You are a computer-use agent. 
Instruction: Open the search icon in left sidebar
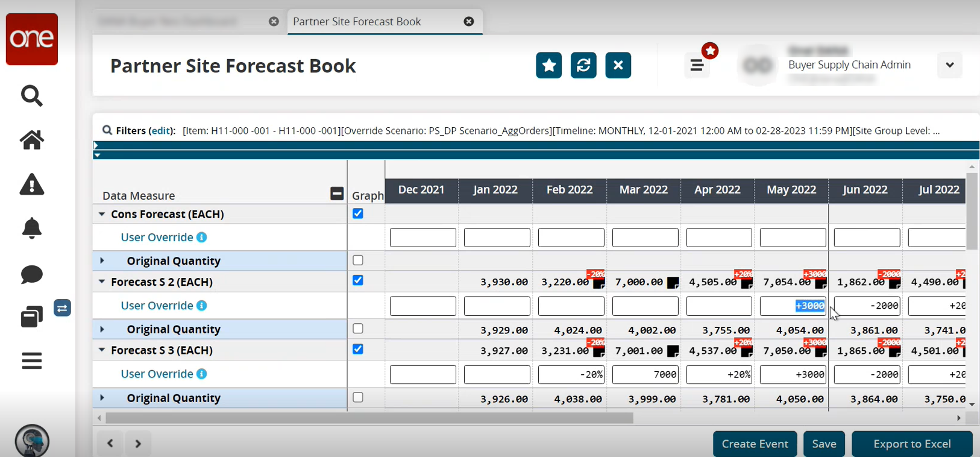tap(32, 96)
